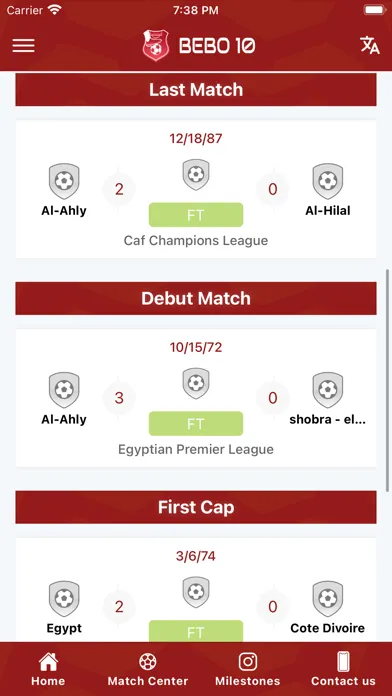Tap the shobra - el... team crest

tap(328, 390)
